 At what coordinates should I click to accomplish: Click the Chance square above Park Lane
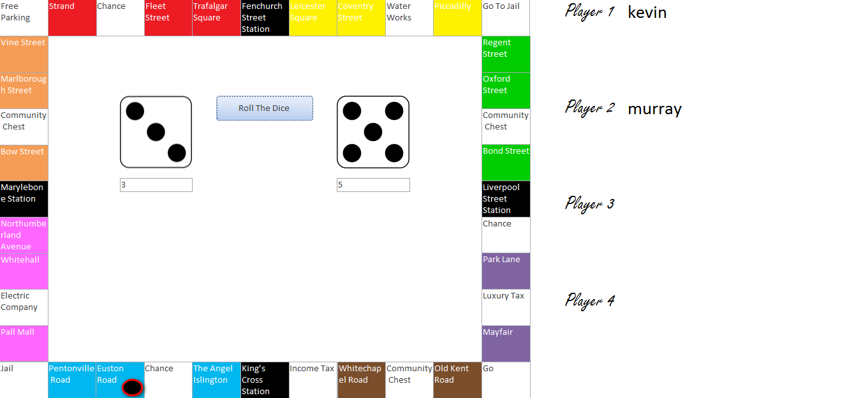point(506,235)
